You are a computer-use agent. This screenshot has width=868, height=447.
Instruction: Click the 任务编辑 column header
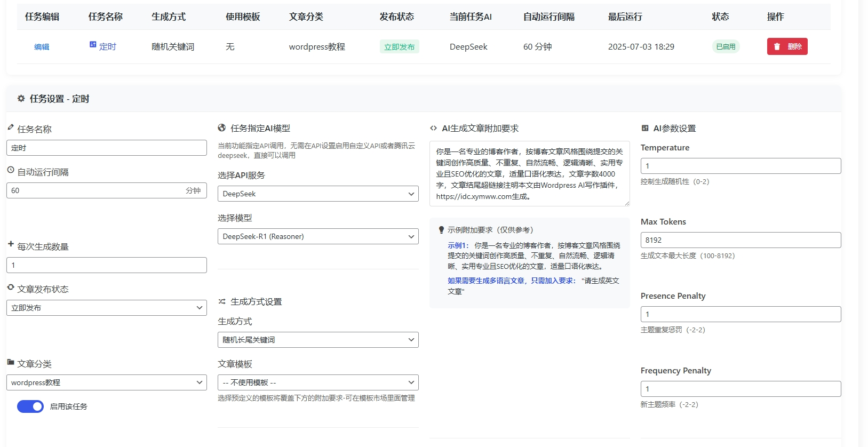[42, 17]
